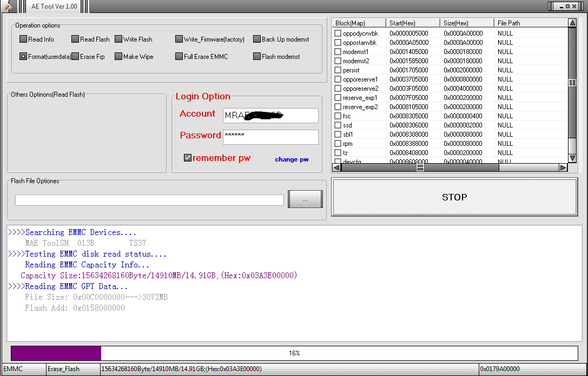Click the horizontal scrollbar thumb of partition list
Viewport: 588px width, 376px height.
pyautogui.click(x=420, y=168)
